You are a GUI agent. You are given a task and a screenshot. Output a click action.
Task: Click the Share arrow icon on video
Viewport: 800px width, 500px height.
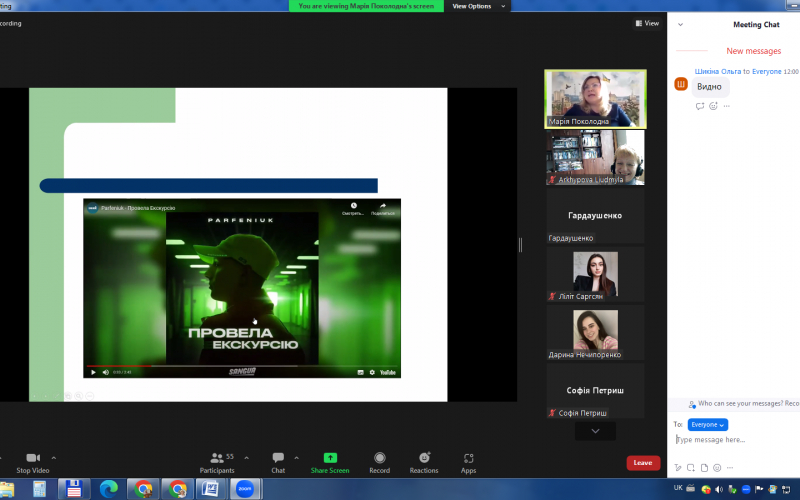pyautogui.click(x=383, y=208)
